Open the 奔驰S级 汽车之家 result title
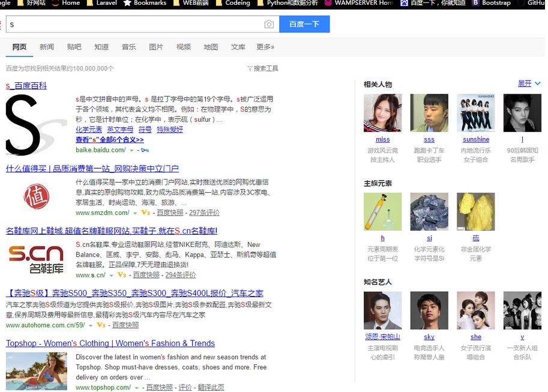548x392 pixels. click(x=134, y=293)
